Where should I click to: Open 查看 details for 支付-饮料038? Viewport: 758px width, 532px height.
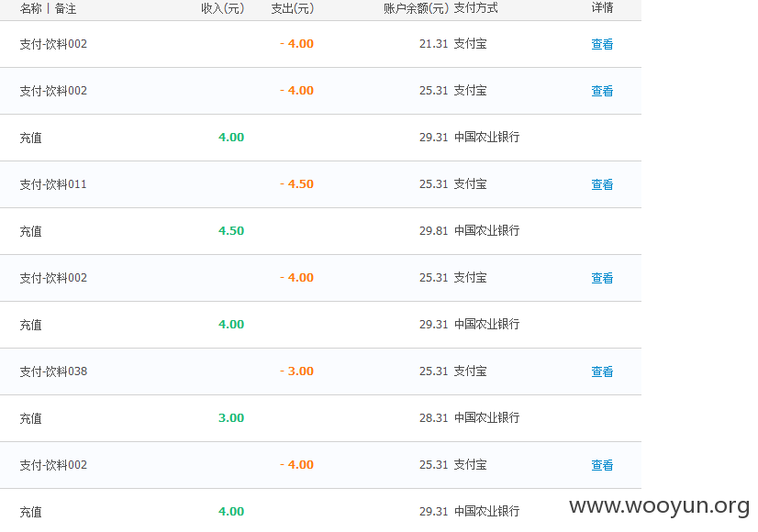coord(602,371)
